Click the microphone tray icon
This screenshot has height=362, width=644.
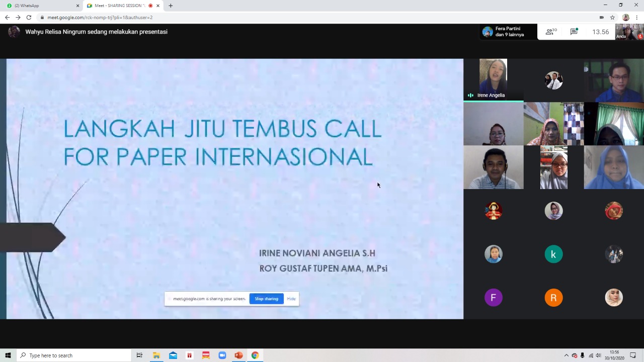pos(582,355)
